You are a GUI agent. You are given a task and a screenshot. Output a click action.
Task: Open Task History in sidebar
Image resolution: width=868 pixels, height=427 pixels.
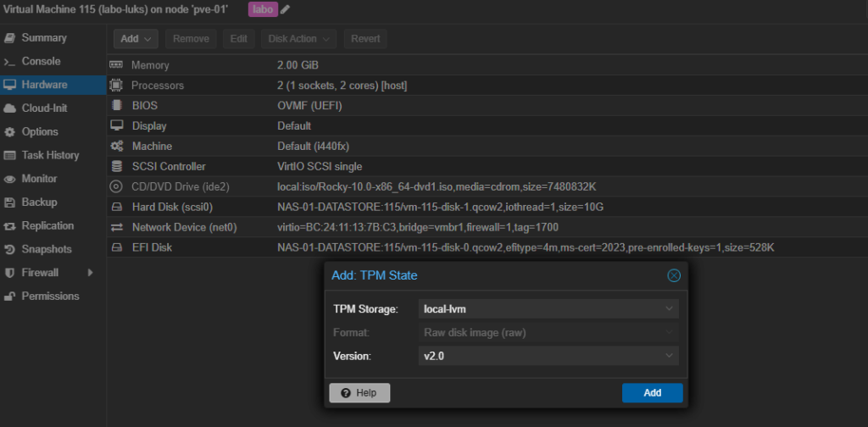pyautogui.click(x=50, y=155)
